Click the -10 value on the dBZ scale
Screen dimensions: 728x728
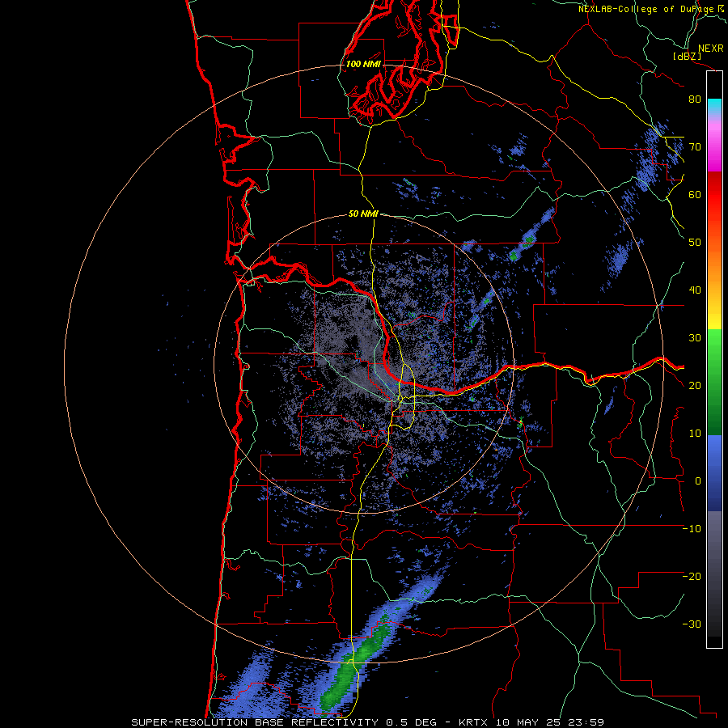692,529
